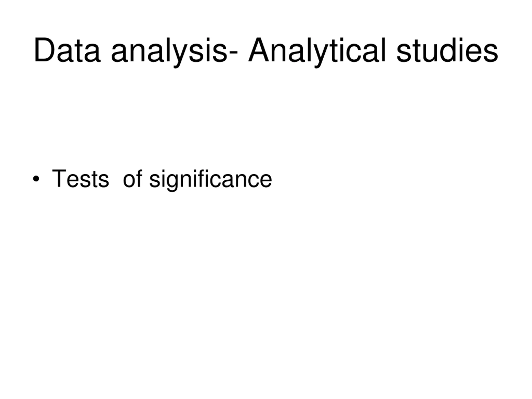This screenshot has width=532, height=399.
Task: Click the capital "A" of "Analytical"
Action: coord(259,50)
